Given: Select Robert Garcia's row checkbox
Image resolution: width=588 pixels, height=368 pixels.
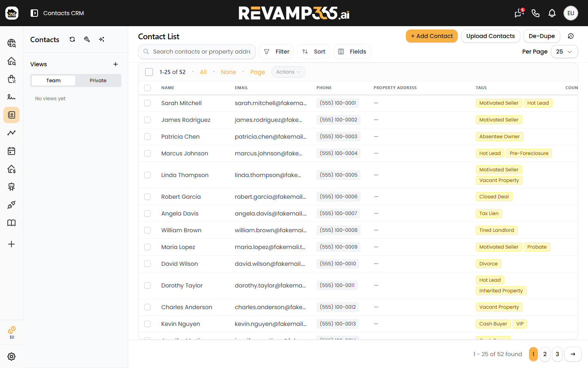Looking at the screenshot, I should pyautogui.click(x=147, y=197).
